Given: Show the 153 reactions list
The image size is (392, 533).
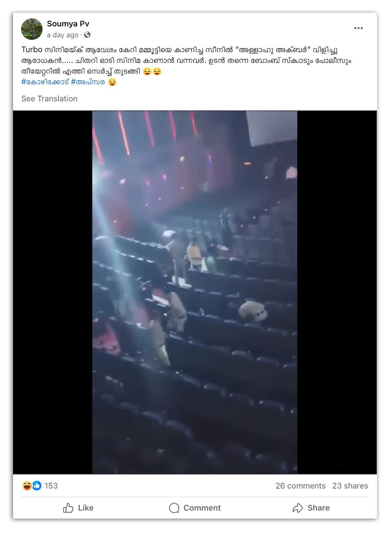Looking at the screenshot, I should tap(51, 486).
